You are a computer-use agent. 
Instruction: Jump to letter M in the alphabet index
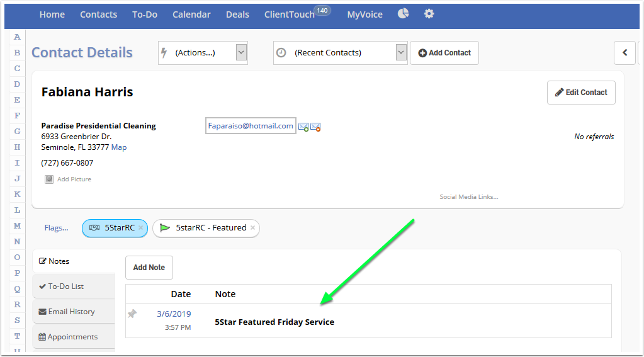tap(17, 226)
